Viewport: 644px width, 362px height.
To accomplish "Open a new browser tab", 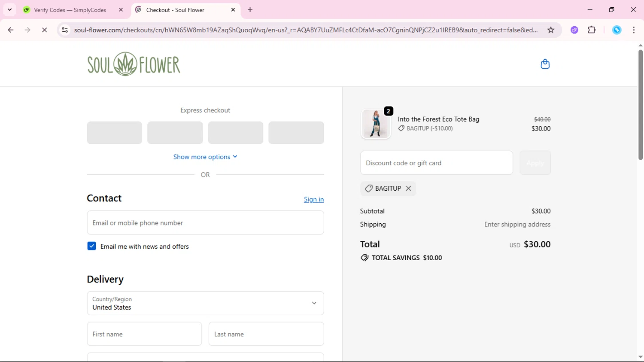I will click(250, 9).
